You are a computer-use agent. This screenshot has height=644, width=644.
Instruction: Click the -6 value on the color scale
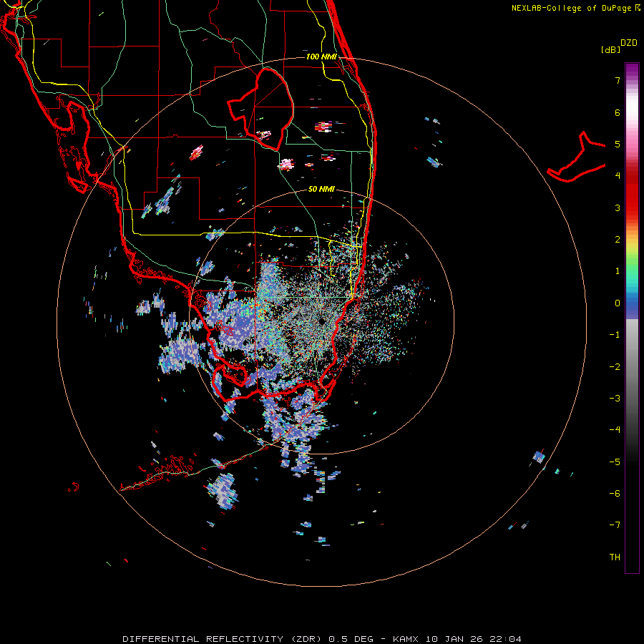coord(615,493)
